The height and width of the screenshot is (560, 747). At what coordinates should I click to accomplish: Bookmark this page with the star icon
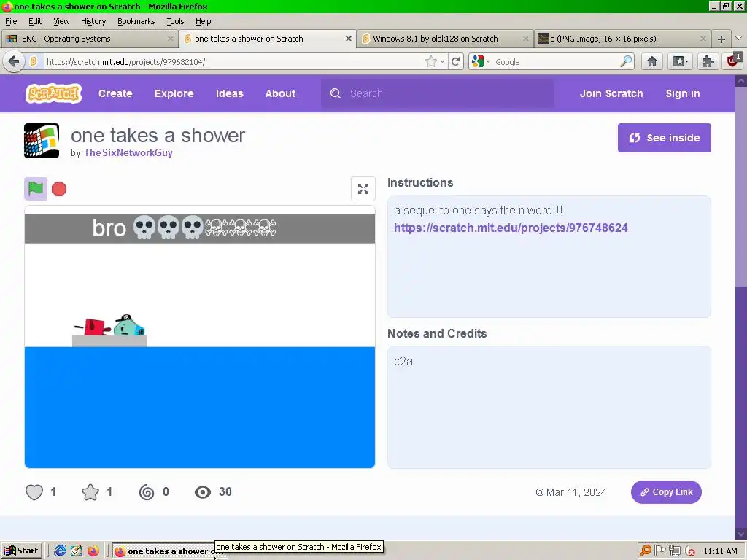(430, 61)
